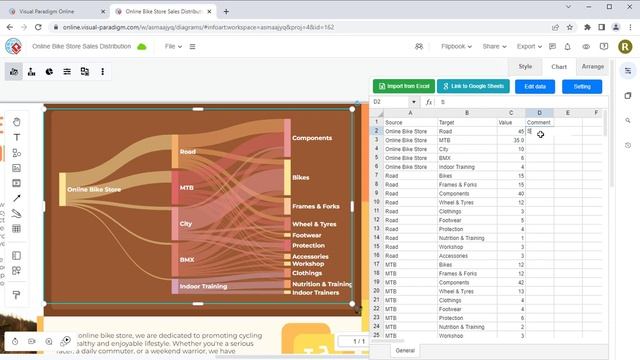The image size is (640, 360).
Task: Select the format painter tool
Action: tap(16, 295)
